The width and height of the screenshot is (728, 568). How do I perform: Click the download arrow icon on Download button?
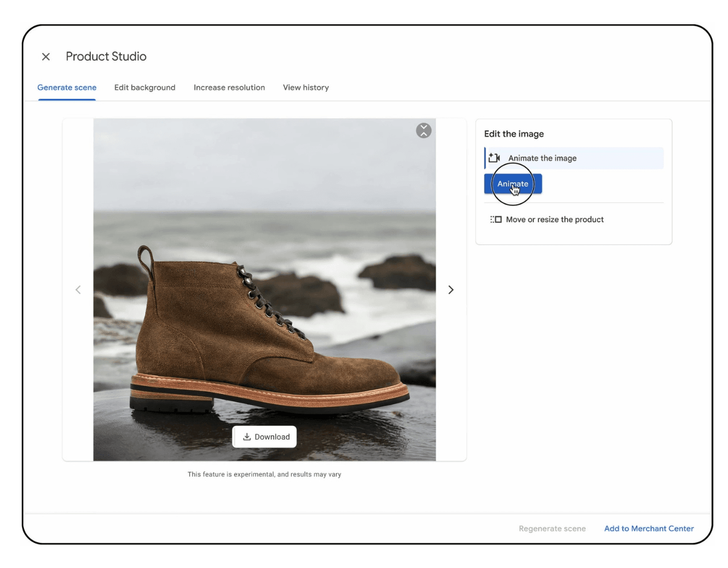tap(248, 437)
